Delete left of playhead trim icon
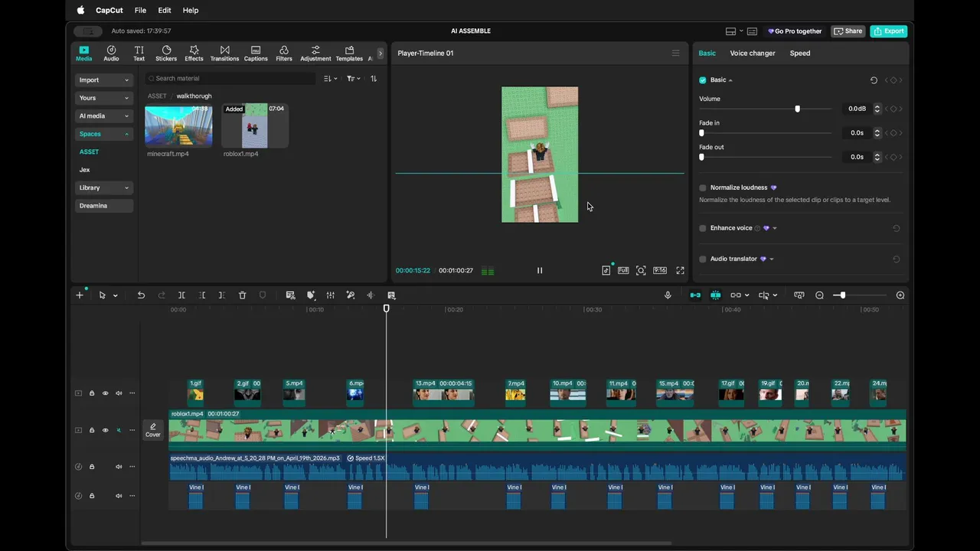980x551 pixels. pos(202,295)
